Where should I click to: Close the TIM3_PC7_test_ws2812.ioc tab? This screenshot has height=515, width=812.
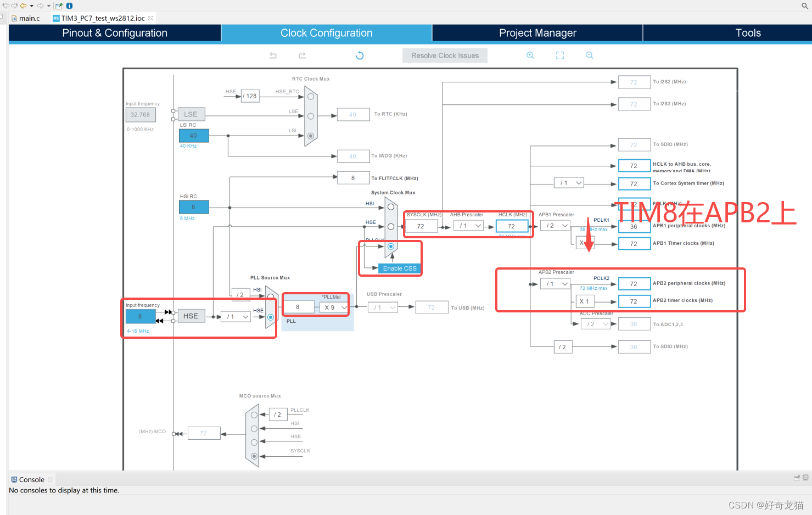pos(150,18)
